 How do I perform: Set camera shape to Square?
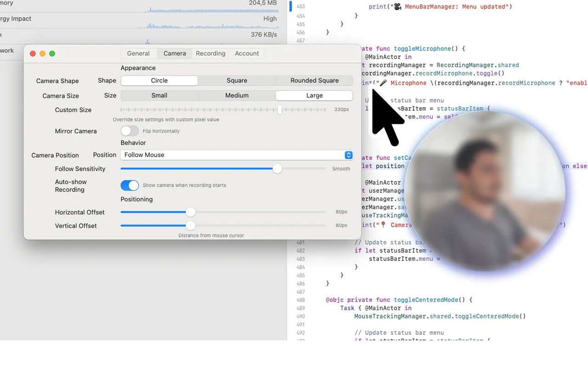click(x=237, y=80)
